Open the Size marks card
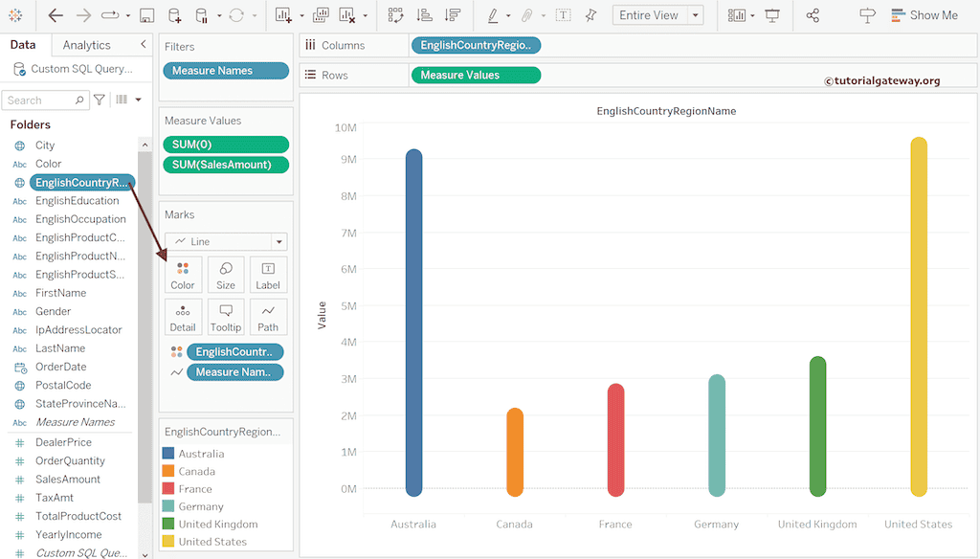980x559 pixels. [226, 275]
